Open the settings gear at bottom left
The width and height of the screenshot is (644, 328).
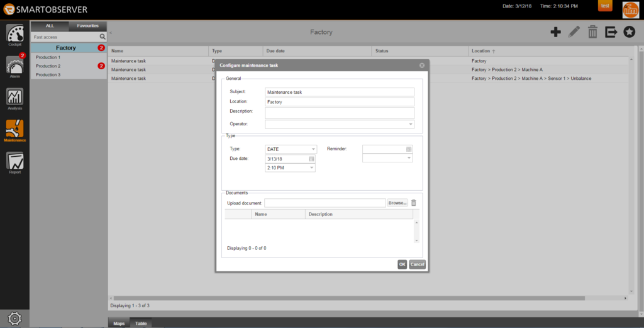point(14,318)
